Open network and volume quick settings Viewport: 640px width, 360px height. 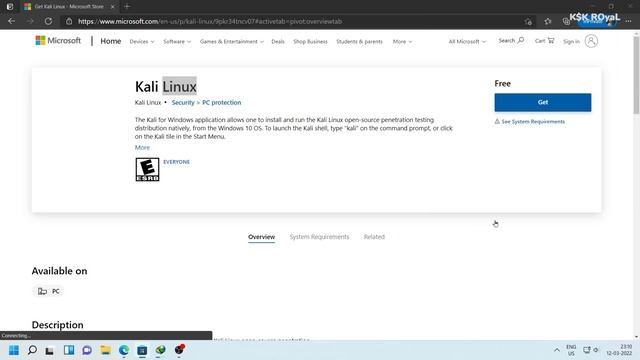pyautogui.click(x=591, y=350)
